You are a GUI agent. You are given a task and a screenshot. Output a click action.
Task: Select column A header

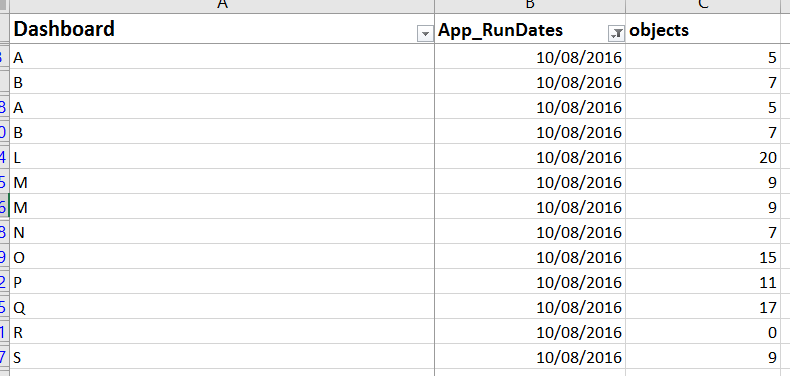click(222, 6)
